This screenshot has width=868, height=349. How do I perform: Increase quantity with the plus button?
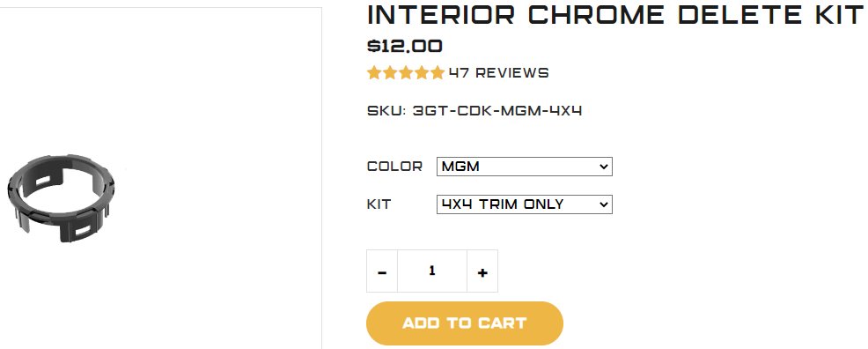click(x=482, y=271)
